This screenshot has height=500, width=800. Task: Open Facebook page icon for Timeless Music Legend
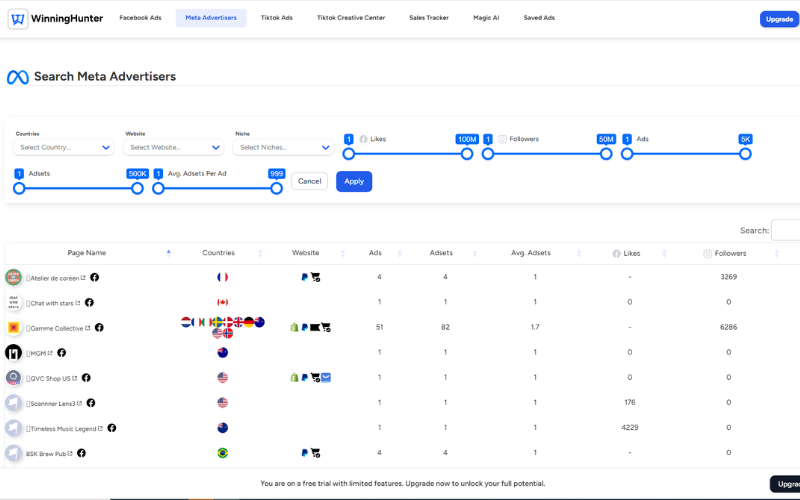click(112, 428)
